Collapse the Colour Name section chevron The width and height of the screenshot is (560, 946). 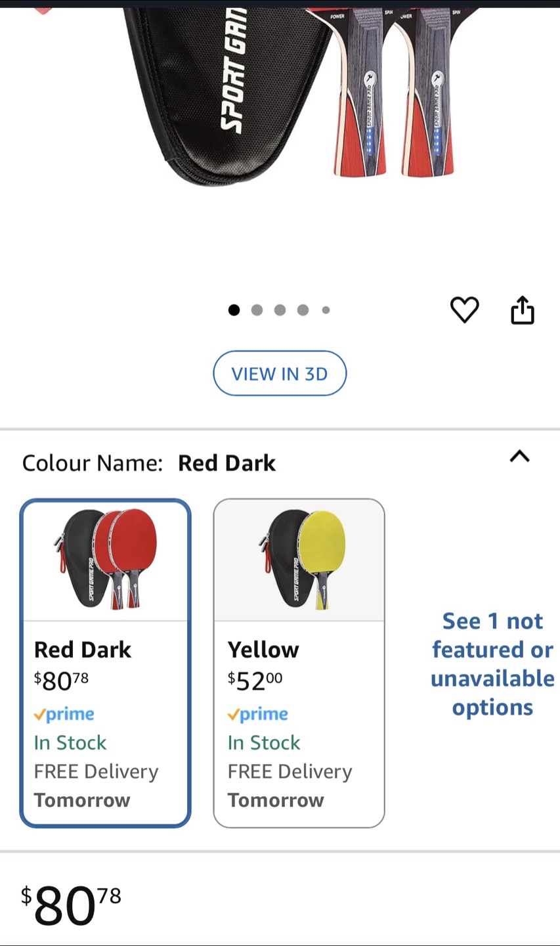coord(519,456)
